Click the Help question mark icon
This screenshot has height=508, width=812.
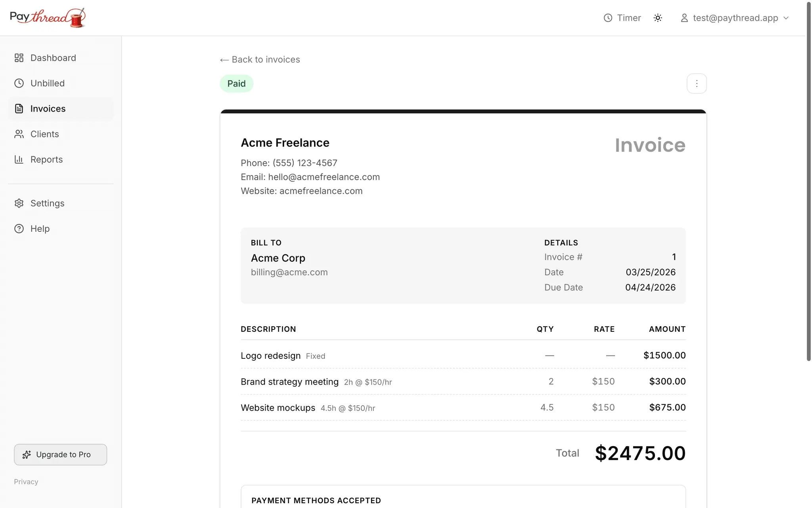click(19, 229)
